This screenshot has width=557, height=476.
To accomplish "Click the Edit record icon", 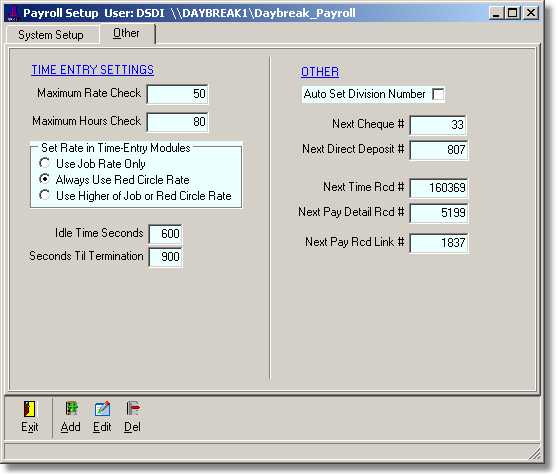I will click(x=102, y=409).
